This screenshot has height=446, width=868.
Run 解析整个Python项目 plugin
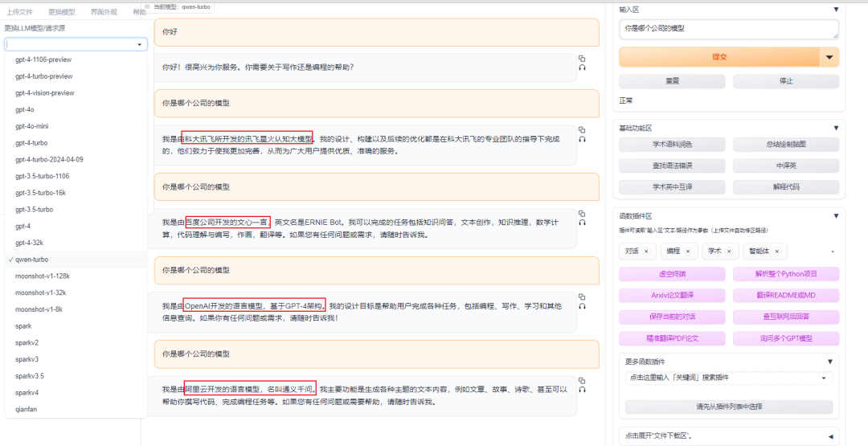click(x=786, y=274)
